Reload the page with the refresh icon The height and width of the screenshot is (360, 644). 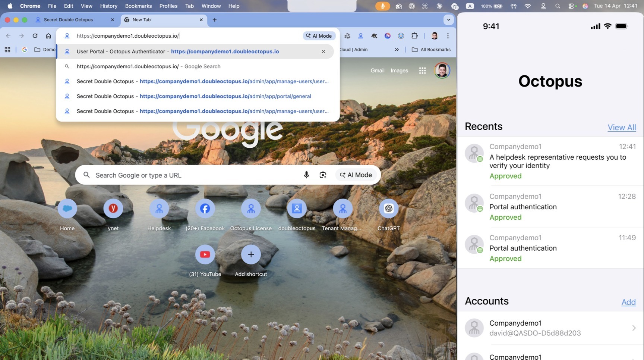coord(35,36)
